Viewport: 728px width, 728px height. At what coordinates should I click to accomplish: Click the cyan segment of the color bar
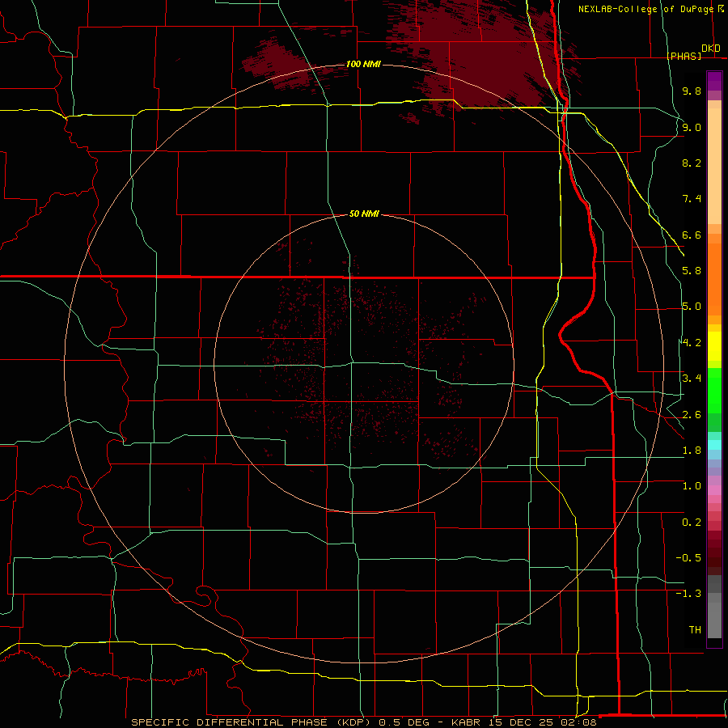coord(714,445)
